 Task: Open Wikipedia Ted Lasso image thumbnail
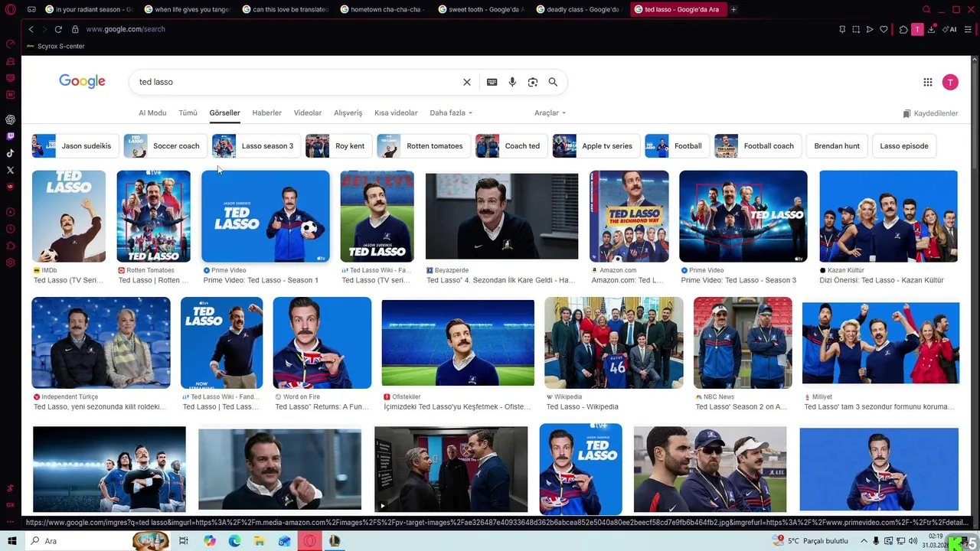[x=614, y=343]
